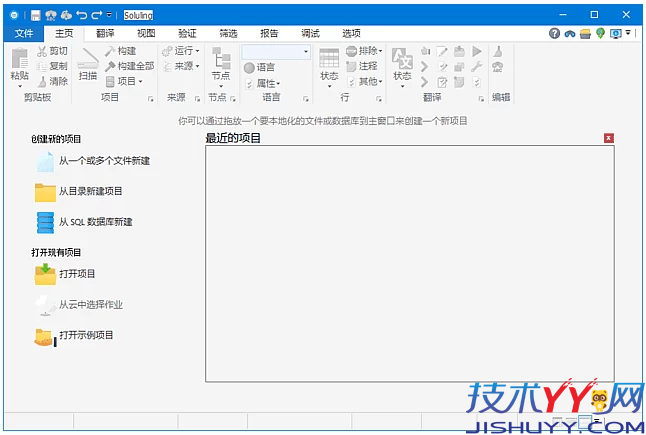Open the 项目 group dialog launcher

[151, 99]
